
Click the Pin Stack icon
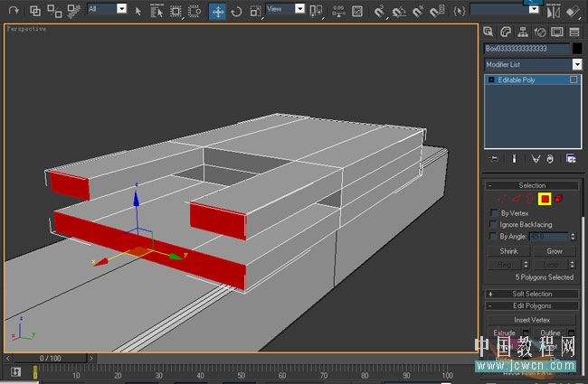494,159
